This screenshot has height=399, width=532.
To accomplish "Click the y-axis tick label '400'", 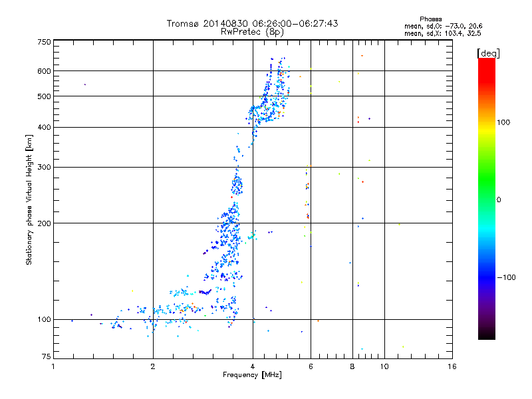I will coord(44,128).
